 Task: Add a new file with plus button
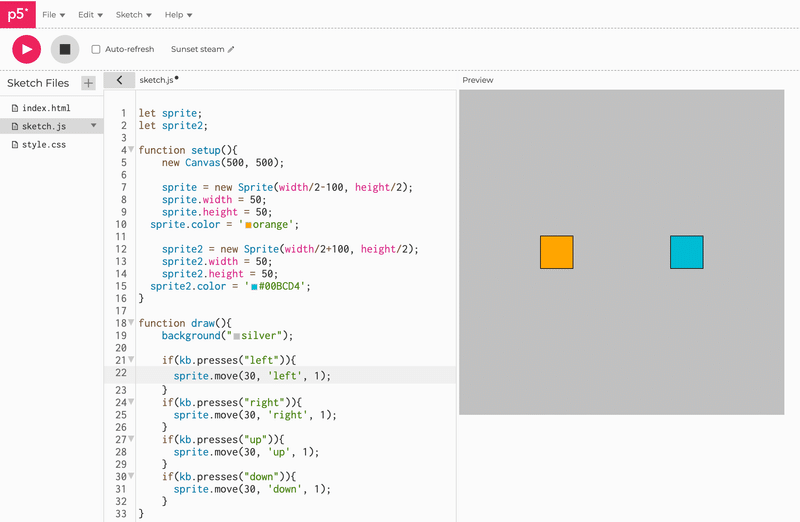point(88,83)
